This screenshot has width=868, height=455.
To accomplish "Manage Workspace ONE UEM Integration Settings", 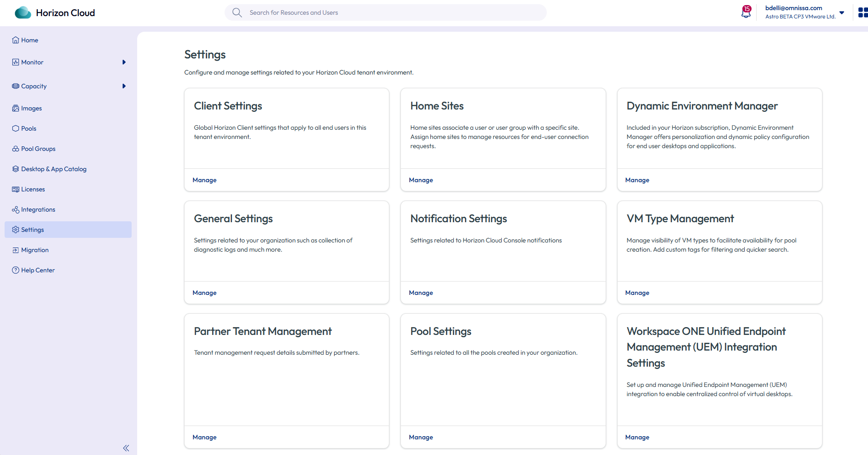I will pyautogui.click(x=637, y=437).
